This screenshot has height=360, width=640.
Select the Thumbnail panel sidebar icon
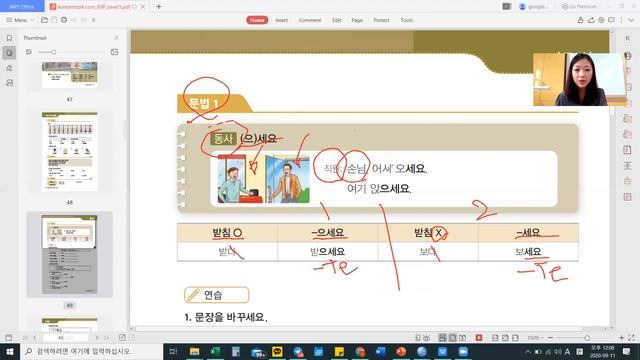click(x=9, y=53)
